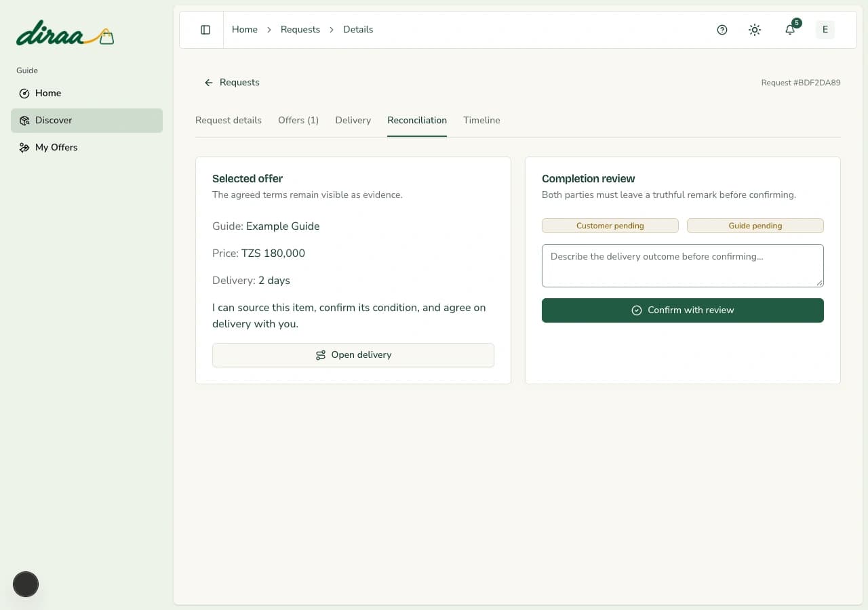This screenshot has width=868, height=610.
Task: Toggle the light theme sun icon
Action: [755, 30]
